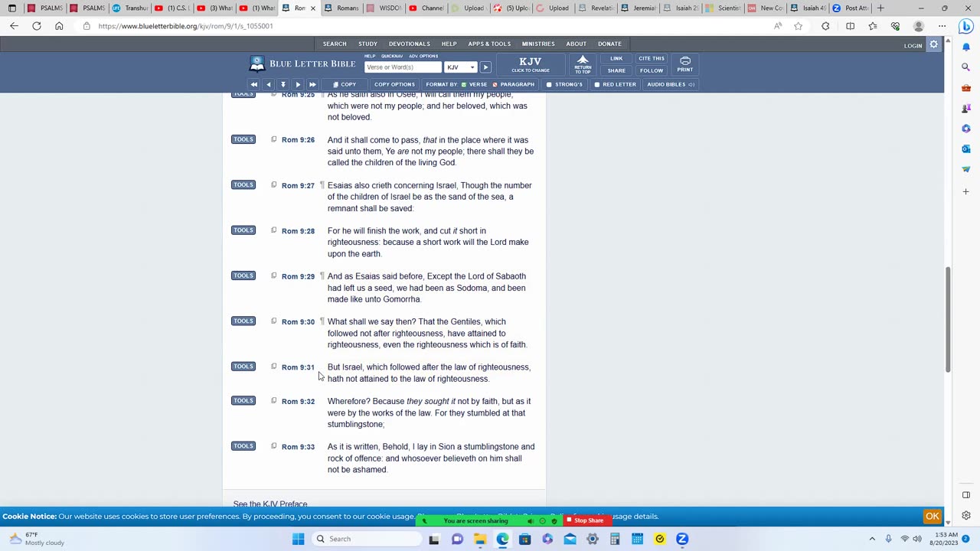
Task: Click the Print icon
Action: (685, 64)
